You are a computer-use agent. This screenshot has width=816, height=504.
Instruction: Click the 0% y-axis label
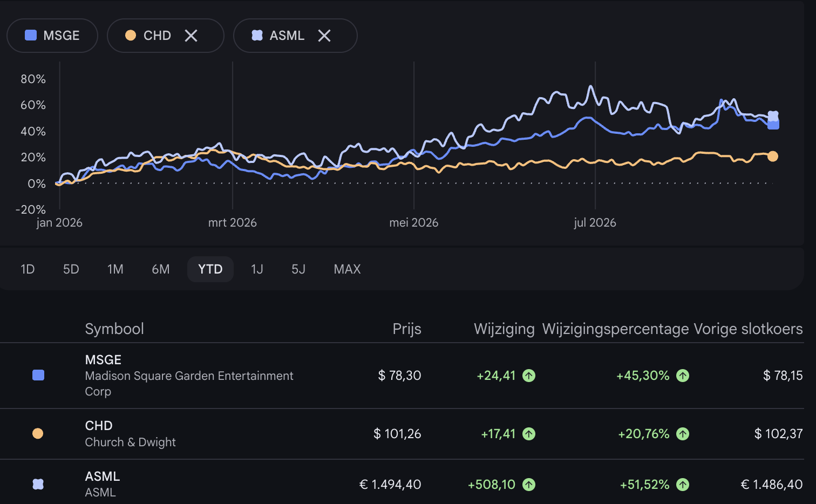coord(37,184)
